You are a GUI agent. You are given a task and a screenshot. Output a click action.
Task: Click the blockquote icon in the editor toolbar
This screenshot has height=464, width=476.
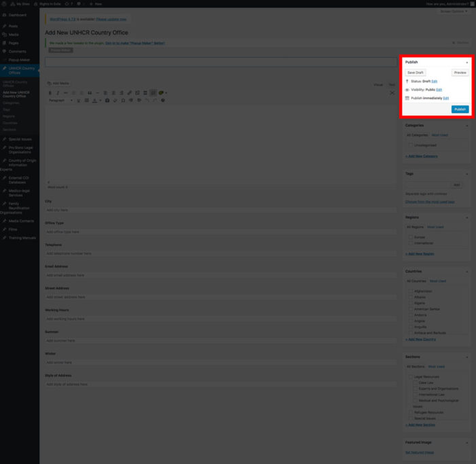[90, 93]
